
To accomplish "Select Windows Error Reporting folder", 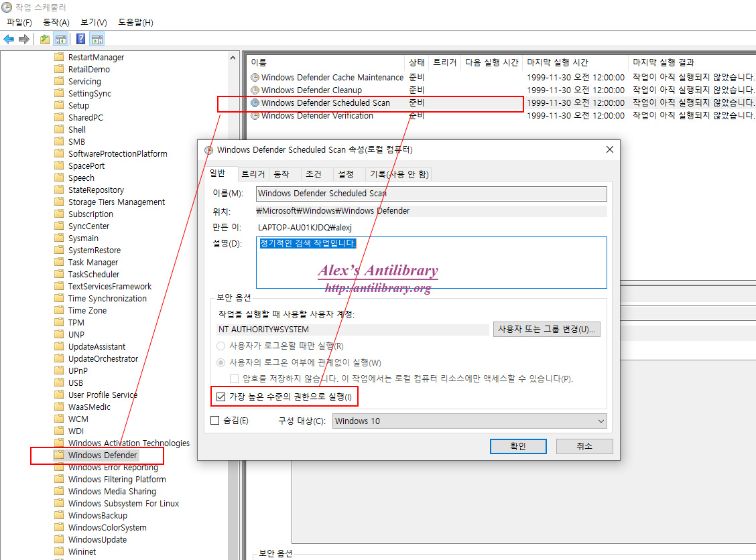I will tap(113, 468).
